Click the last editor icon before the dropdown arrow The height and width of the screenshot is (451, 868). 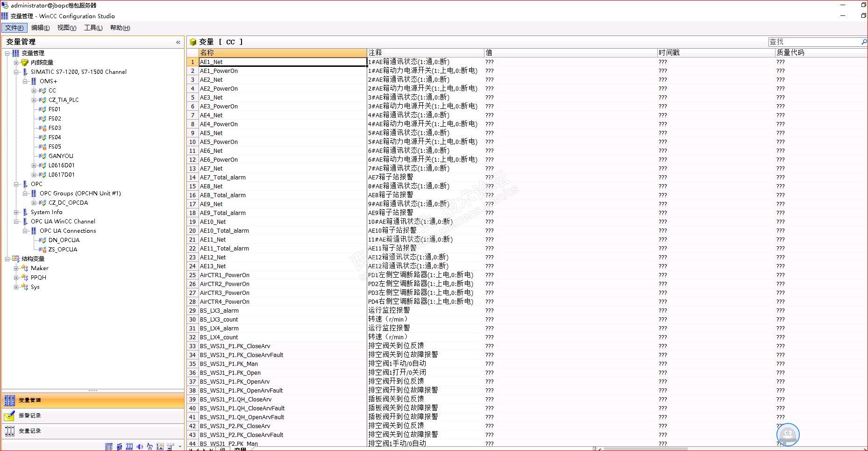(x=171, y=447)
